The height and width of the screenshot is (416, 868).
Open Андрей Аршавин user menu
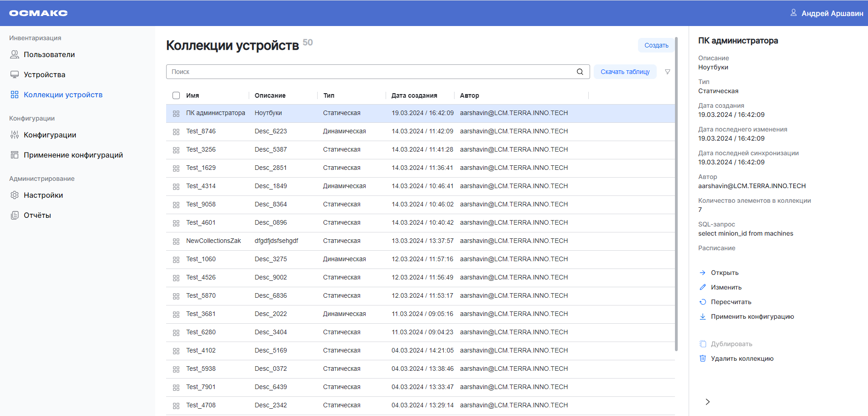point(832,13)
